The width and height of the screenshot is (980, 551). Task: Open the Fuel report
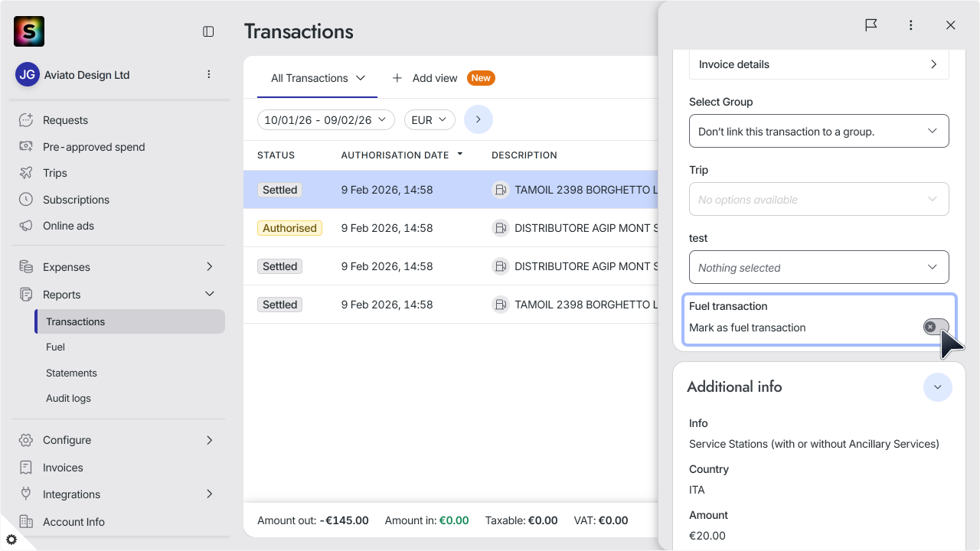click(x=55, y=347)
